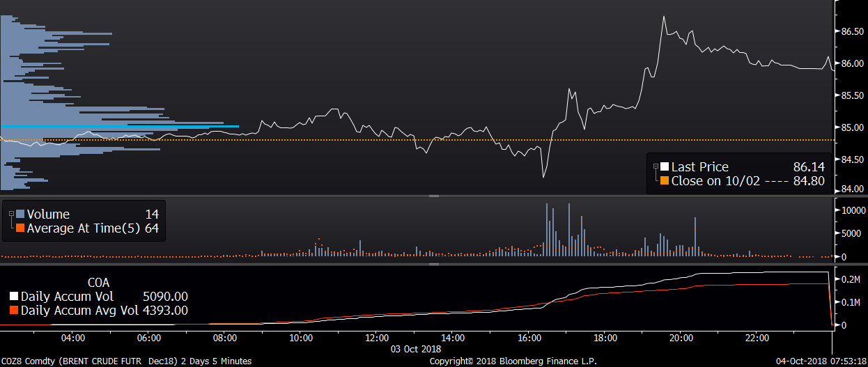868x367 pixels.
Task: Click the 16:00 time axis label
Action: tap(529, 338)
